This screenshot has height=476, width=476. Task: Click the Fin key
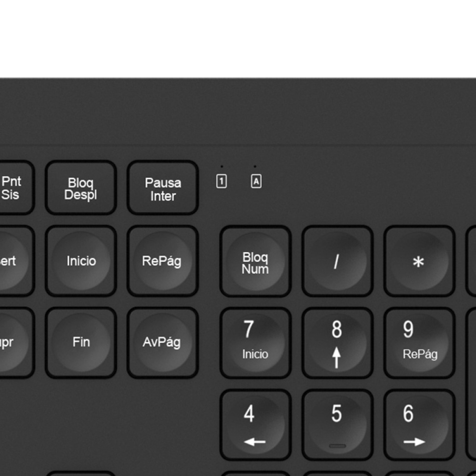pyautogui.click(x=81, y=343)
